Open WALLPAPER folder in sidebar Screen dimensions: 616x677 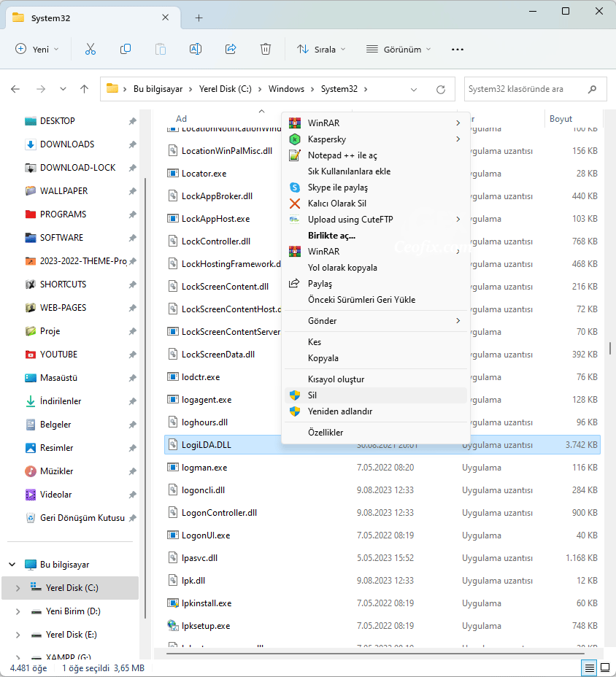[x=63, y=191]
